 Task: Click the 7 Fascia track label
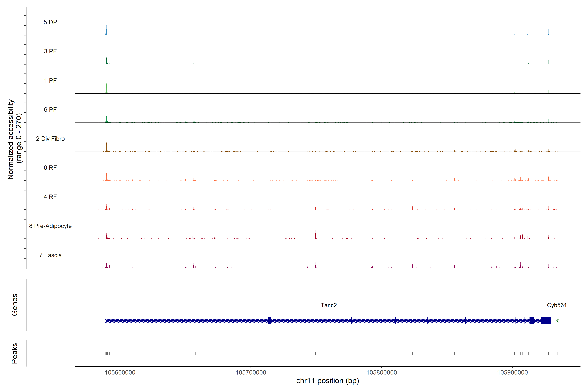click(50, 255)
